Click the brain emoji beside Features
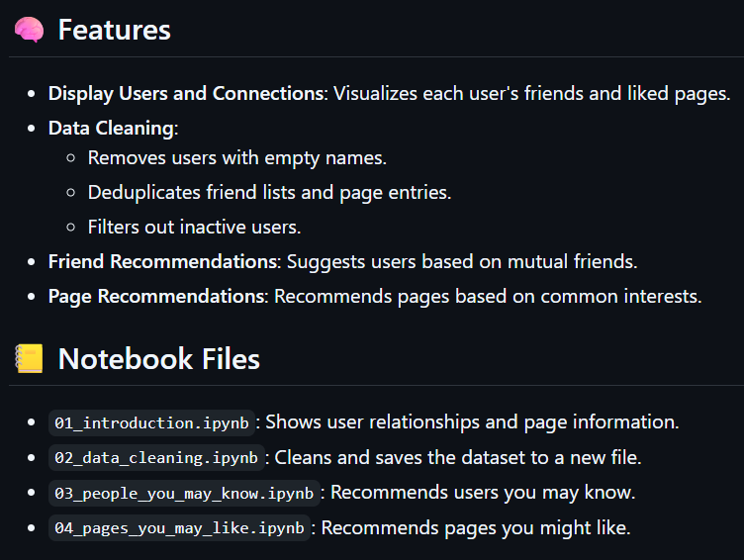 (29, 31)
